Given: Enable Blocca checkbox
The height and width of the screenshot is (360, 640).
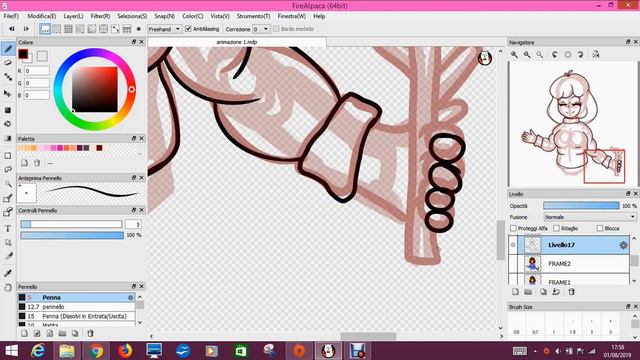Looking at the screenshot, I should click(600, 228).
